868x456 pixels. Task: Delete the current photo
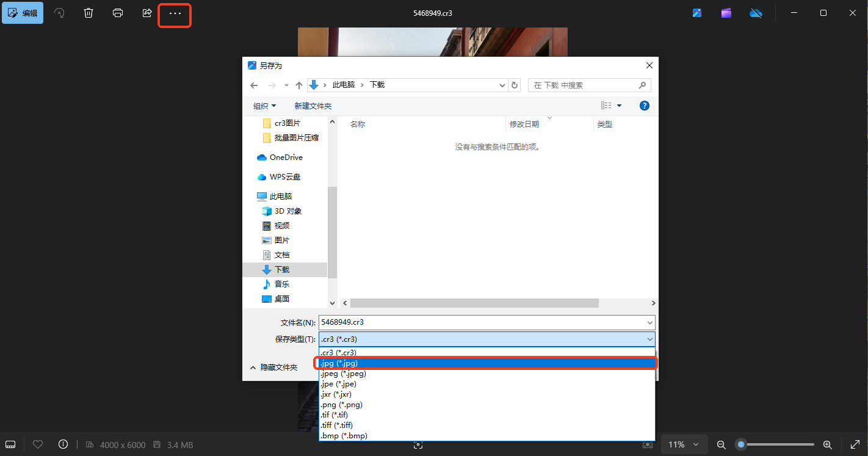tap(89, 12)
